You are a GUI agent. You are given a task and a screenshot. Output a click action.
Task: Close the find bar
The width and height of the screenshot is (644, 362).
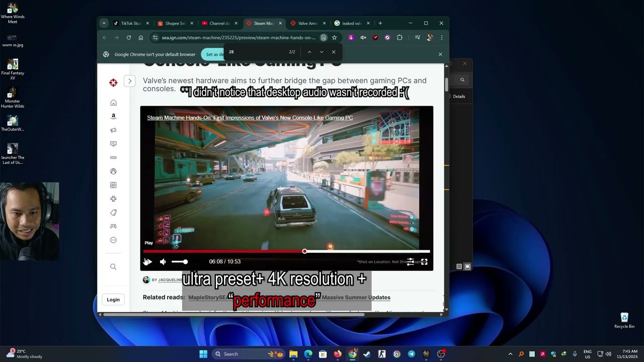tap(333, 52)
